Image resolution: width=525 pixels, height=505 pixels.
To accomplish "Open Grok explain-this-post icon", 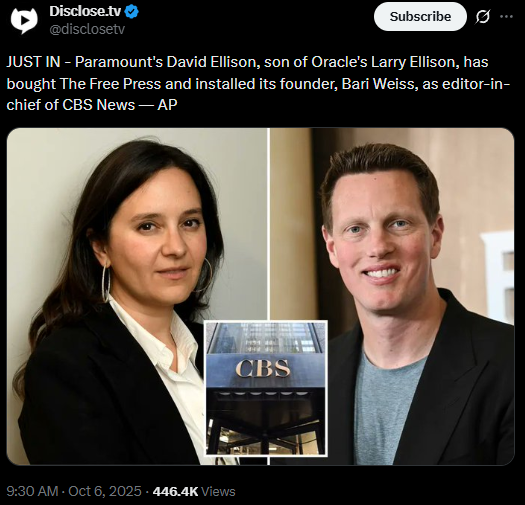I will [482, 16].
